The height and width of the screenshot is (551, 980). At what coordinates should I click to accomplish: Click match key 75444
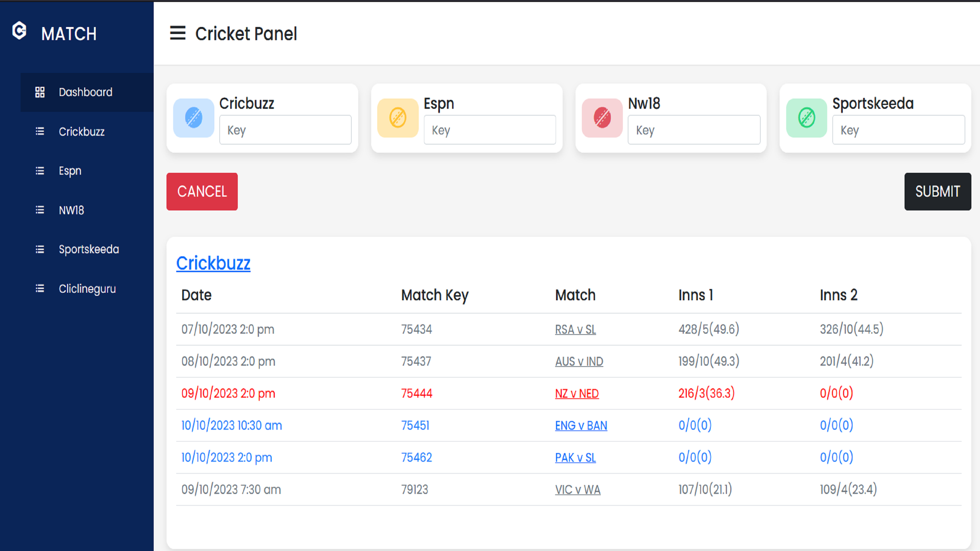417,393
